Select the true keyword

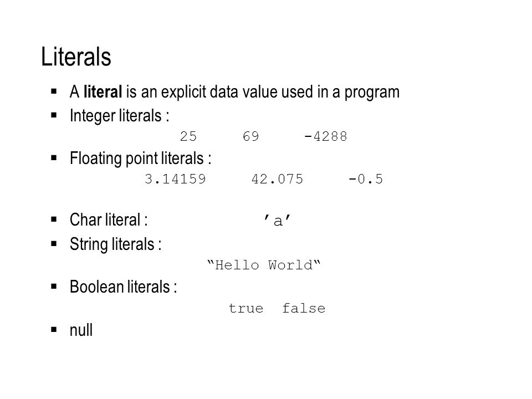[x=246, y=309]
